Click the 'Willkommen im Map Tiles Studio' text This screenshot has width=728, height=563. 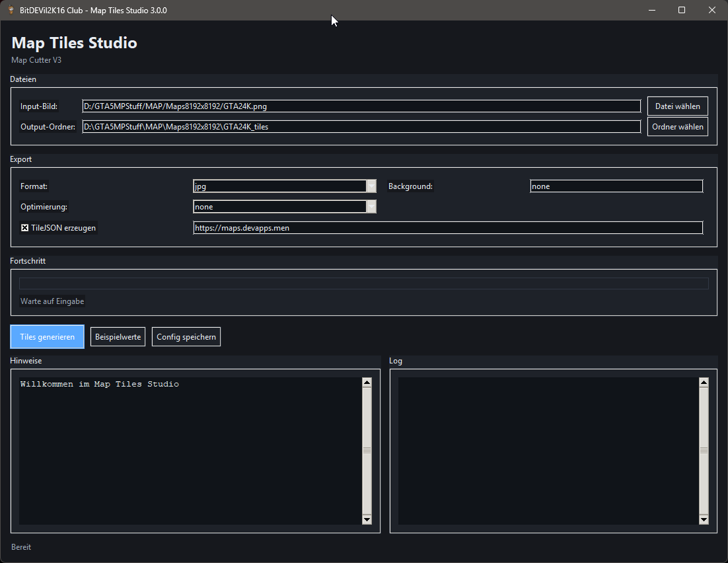[99, 384]
